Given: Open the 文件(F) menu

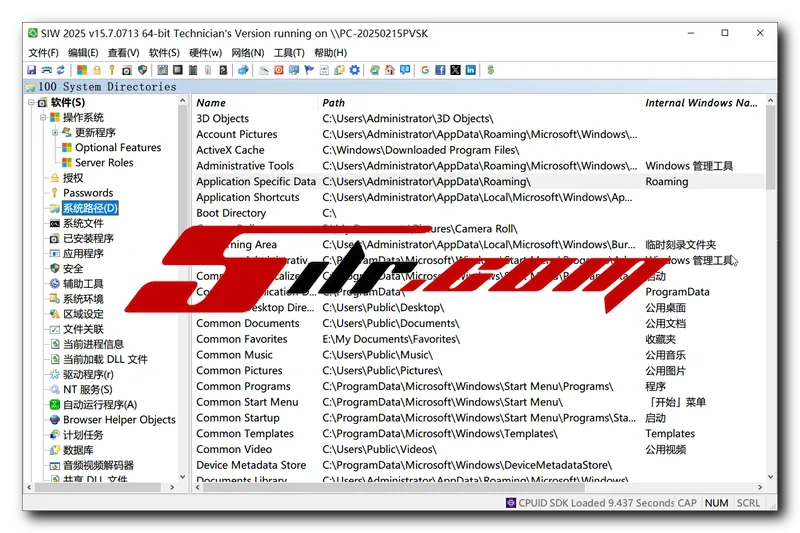Looking at the screenshot, I should point(43,53).
